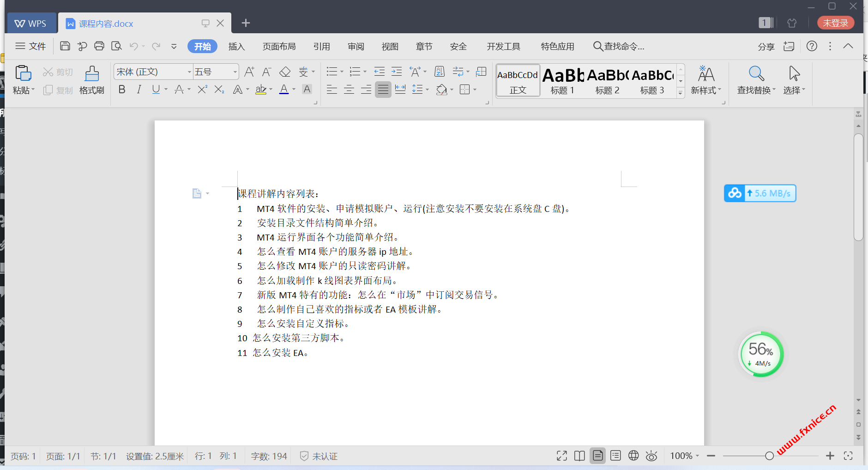Decrease paragraph indent
868x470 pixels.
[379, 72]
